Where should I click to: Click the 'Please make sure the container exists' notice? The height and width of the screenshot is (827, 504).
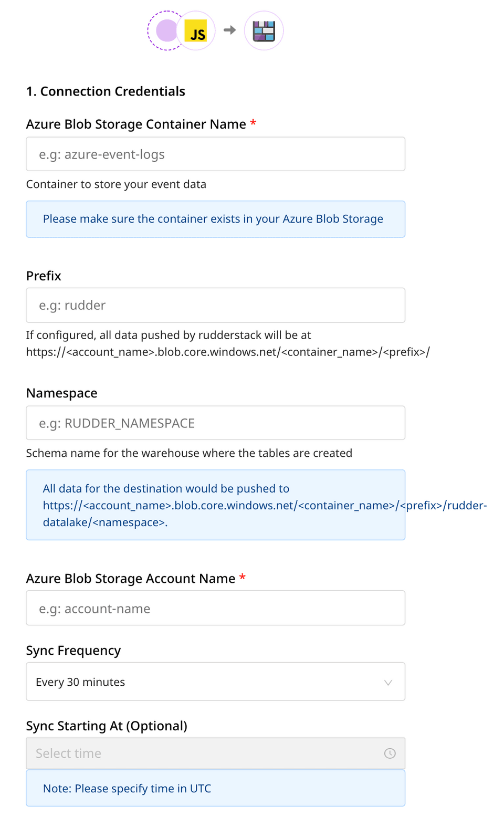point(216,219)
